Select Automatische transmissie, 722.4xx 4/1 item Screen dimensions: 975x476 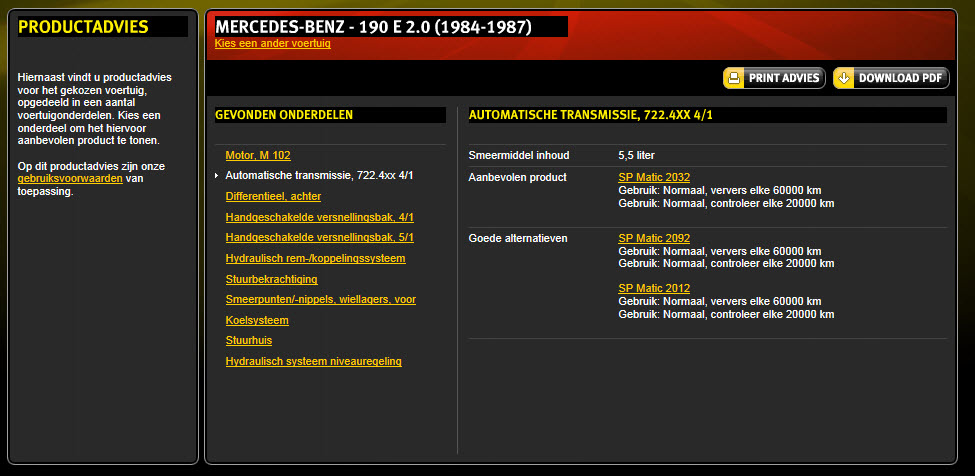319,176
